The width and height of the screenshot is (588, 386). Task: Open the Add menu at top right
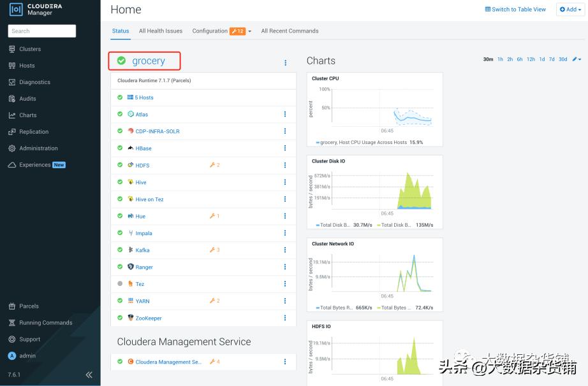coord(570,9)
